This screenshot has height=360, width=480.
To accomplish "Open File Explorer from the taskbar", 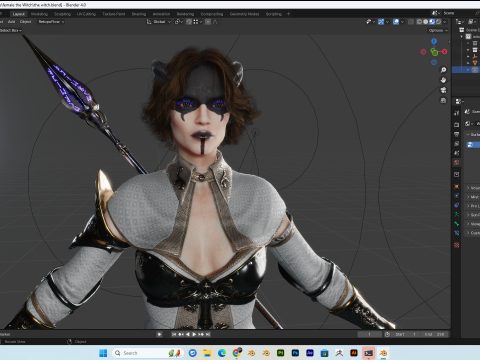I will pyautogui.click(x=207, y=353).
